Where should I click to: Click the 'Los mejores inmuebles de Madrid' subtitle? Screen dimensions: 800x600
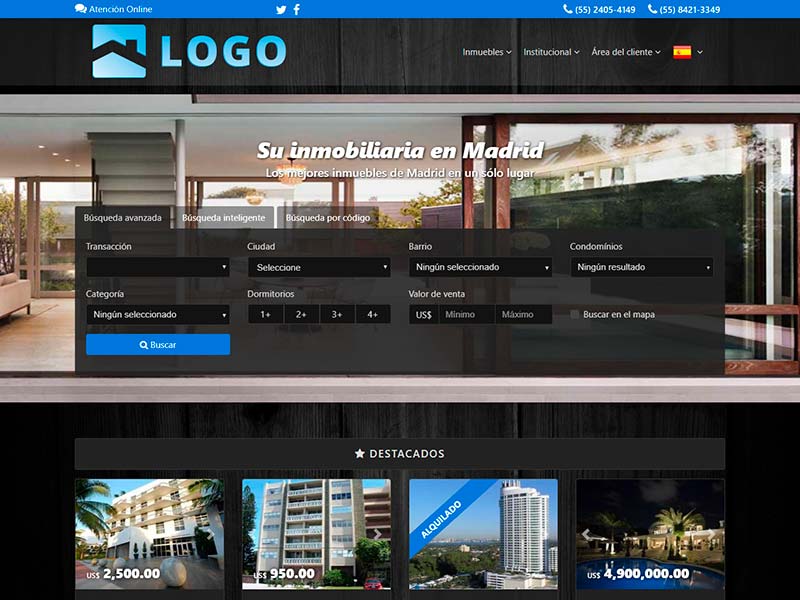click(x=400, y=173)
